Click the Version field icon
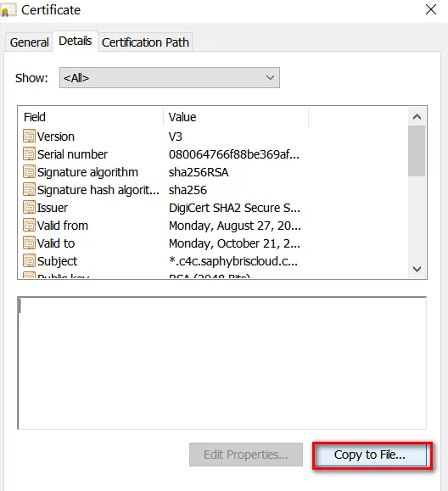 29,137
